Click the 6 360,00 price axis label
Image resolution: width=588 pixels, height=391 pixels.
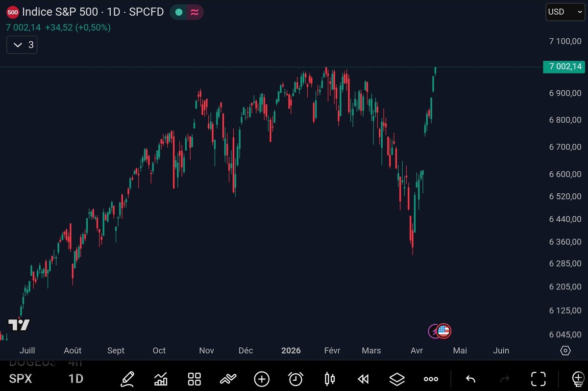point(565,242)
